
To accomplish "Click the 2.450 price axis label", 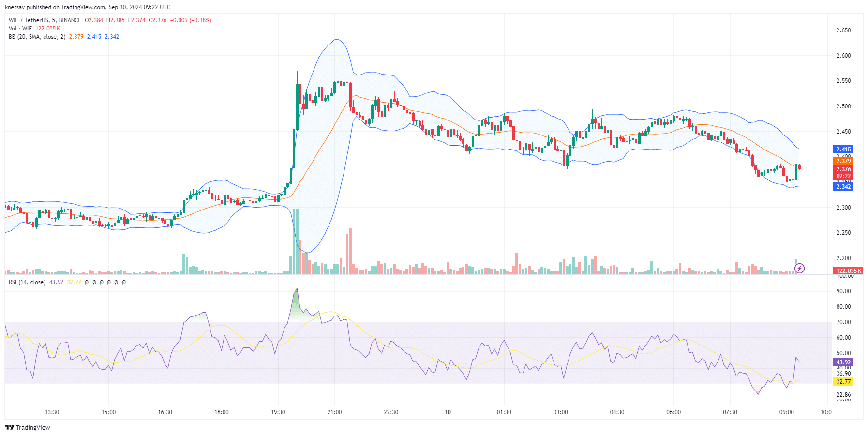I will click(843, 132).
